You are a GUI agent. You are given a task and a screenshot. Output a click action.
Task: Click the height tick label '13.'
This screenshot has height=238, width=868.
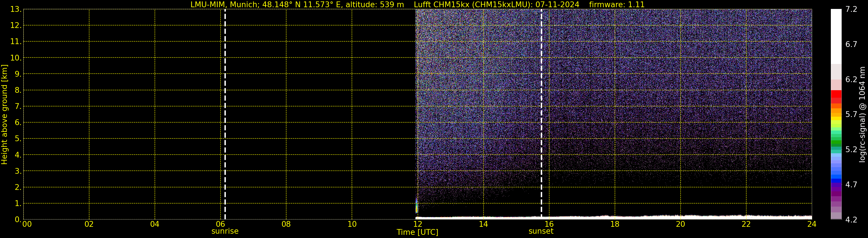tap(16, 10)
